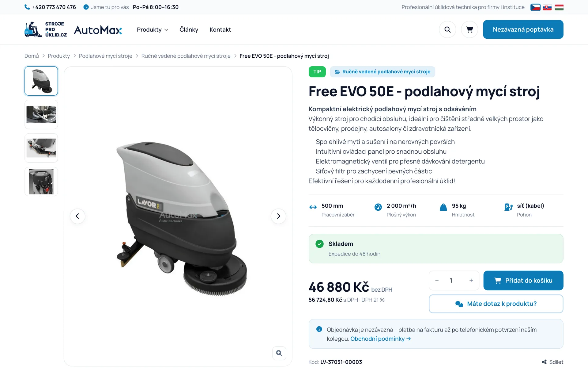The image size is (588, 368).
Task: Click the Skladem availability text
Action: point(341,244)
